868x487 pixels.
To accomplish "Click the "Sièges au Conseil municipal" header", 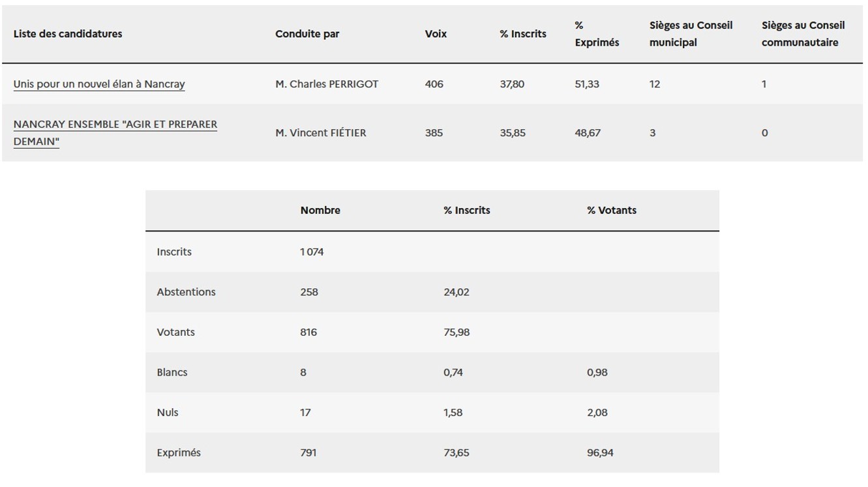I will [x=691, y=34].
